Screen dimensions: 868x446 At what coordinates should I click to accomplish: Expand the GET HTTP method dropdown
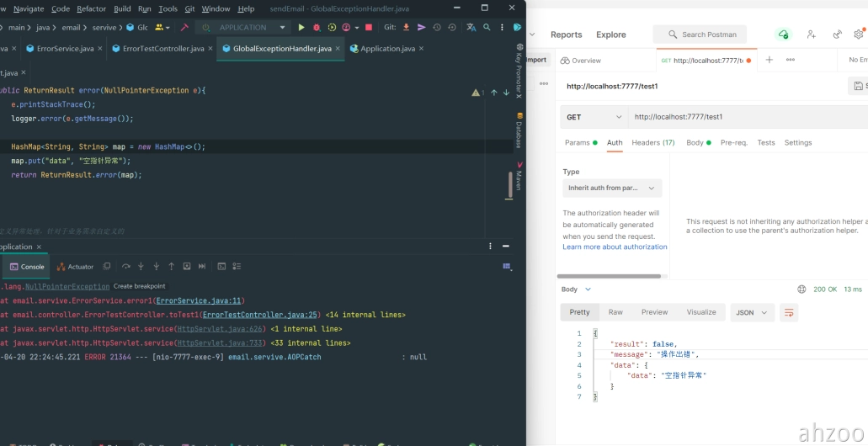[x=594, y=117]
